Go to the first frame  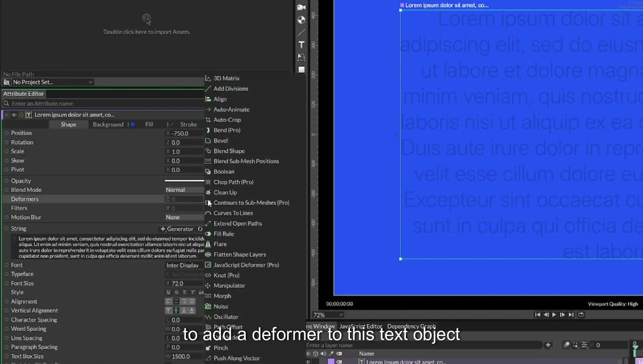point(538,314)
